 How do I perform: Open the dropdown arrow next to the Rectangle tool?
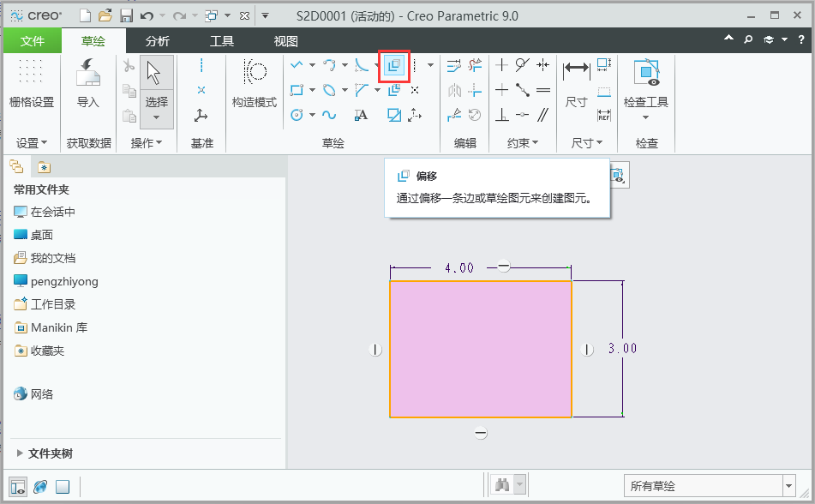coord(312,90)
